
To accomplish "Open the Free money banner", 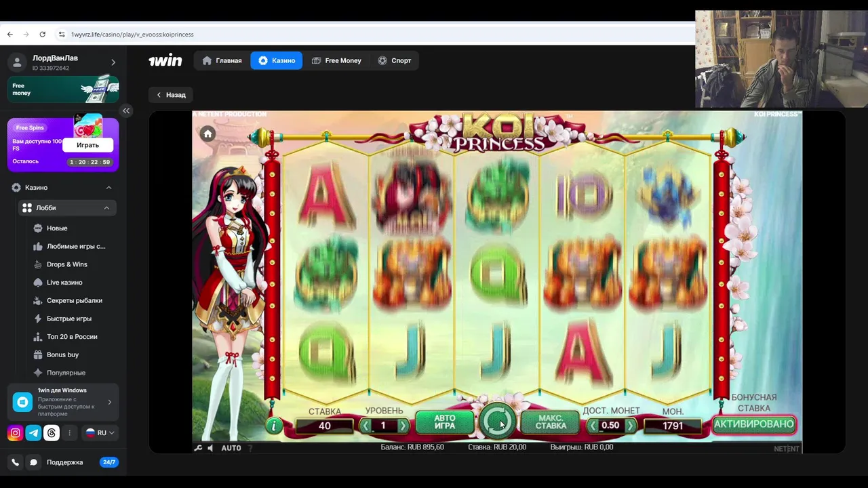I will [63, 89].
